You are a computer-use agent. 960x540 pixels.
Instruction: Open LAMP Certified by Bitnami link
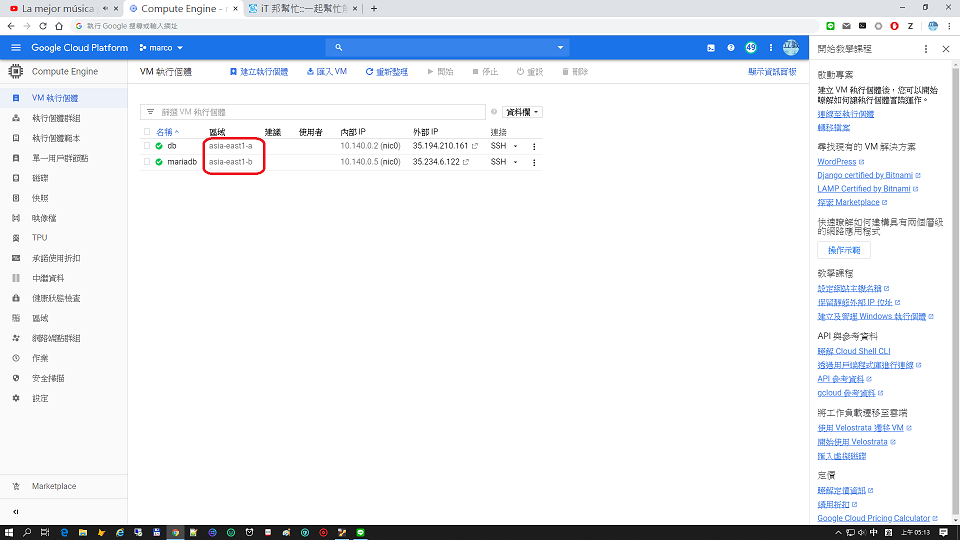(x=863, y=189)
